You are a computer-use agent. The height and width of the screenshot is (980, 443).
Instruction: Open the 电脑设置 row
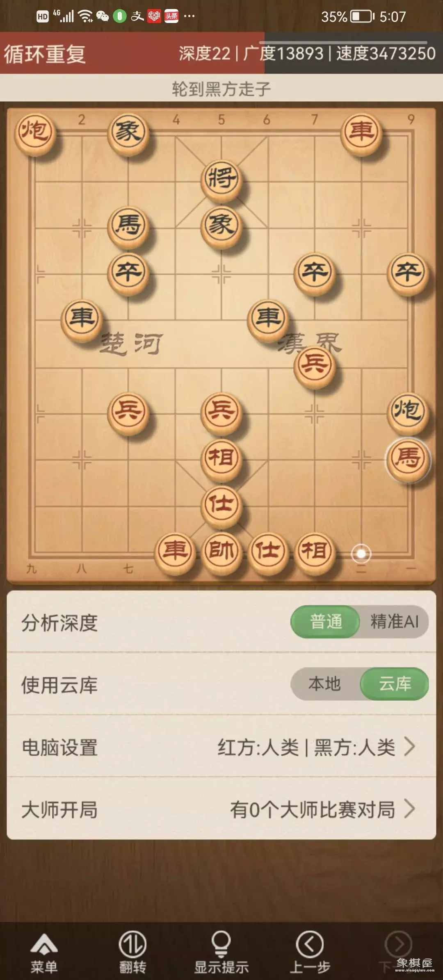coord(221,747)
